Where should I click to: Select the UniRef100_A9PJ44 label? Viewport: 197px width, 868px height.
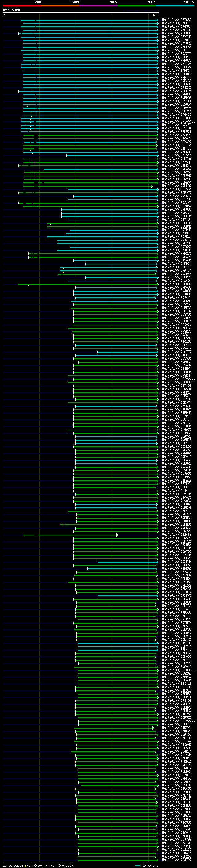[x=176, y=78]
